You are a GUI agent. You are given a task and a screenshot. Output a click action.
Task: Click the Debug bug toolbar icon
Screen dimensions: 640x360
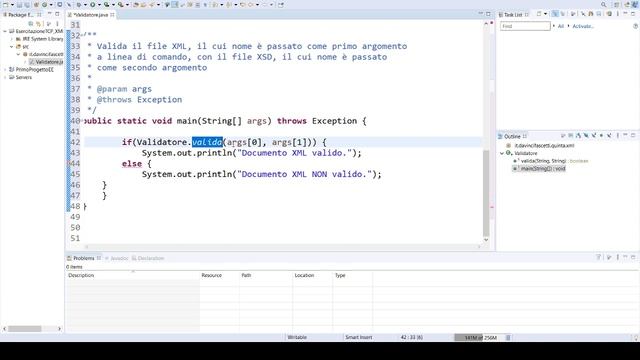pyautogui.click(x=78, y=4)
